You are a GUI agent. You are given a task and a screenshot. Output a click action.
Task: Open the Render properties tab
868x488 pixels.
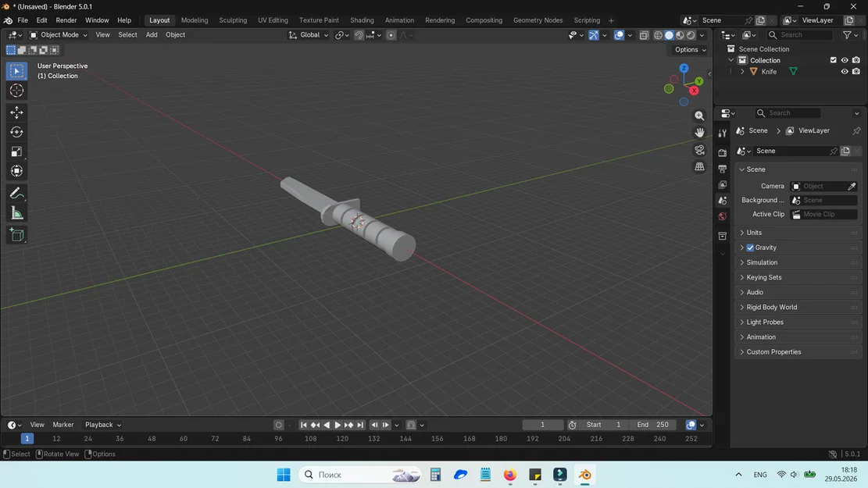[x=723, y=152]
